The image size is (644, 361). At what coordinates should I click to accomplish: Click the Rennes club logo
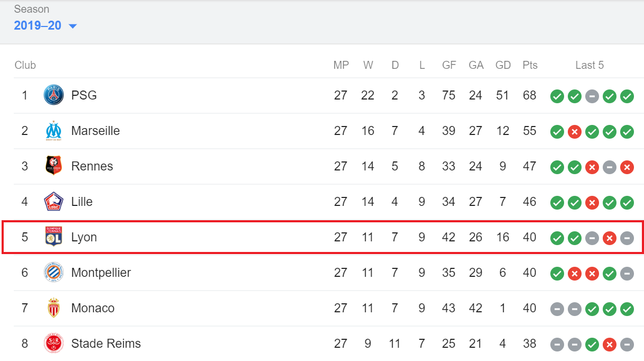coord(53,166)
